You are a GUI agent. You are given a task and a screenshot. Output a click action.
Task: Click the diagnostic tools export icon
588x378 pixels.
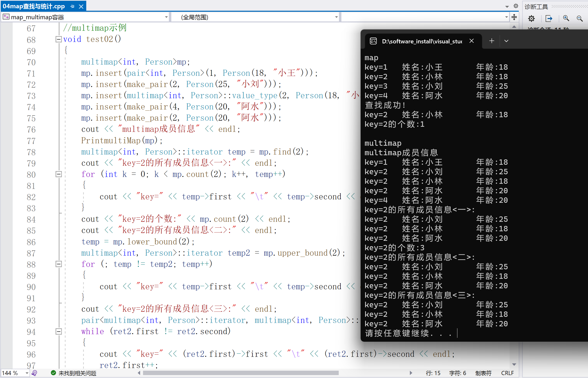[x=549, y=19]
